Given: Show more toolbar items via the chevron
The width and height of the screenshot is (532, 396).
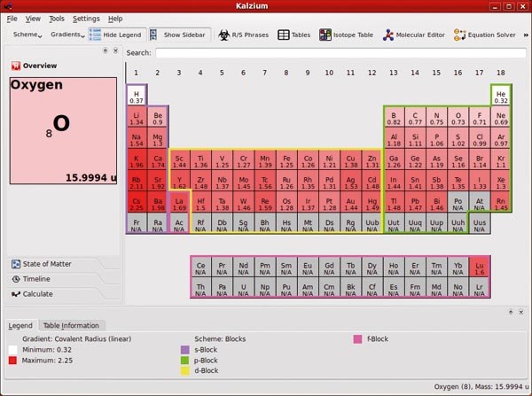Looking at the screenshot, I should coord(526,35).
